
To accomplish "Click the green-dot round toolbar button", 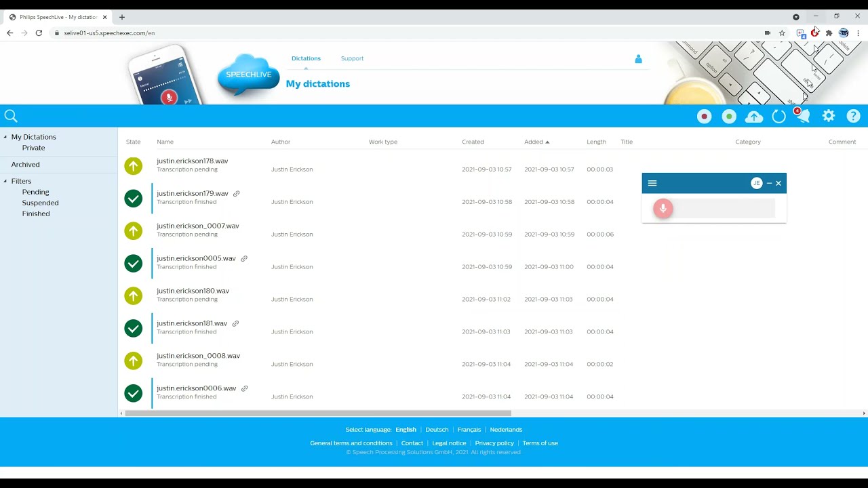I will (x=729, y=117).
